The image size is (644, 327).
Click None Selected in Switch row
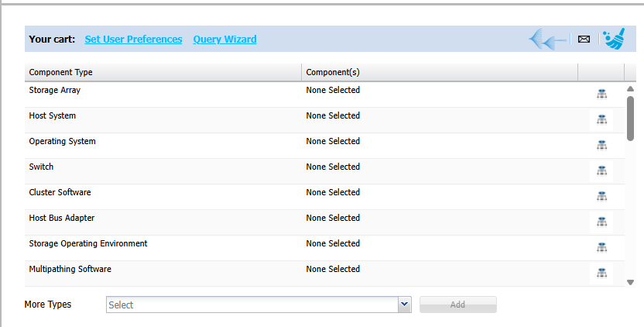333,167
